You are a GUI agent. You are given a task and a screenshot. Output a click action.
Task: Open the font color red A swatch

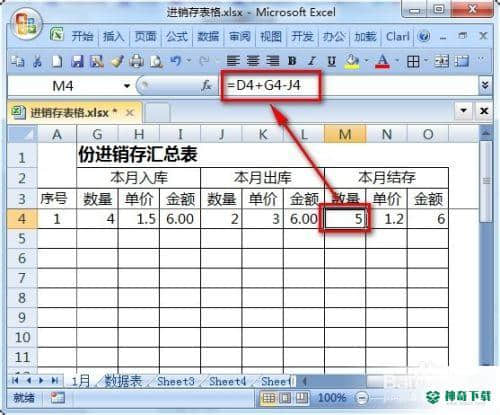[x=382, y=61]
